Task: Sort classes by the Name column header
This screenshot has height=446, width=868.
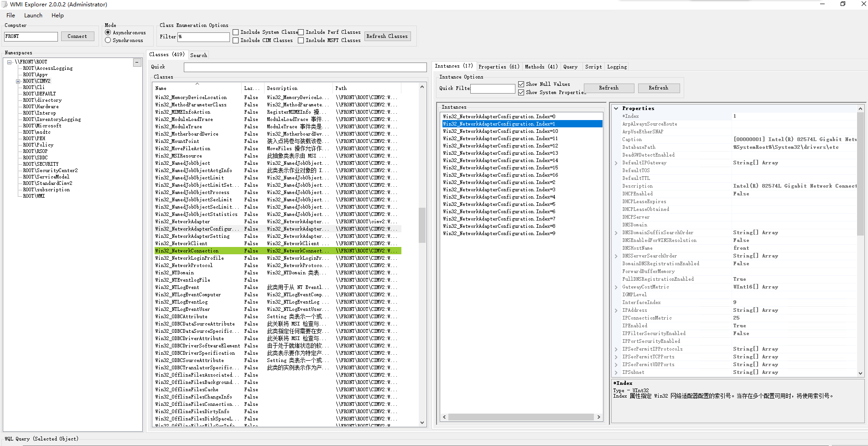Action: click(x=197, y=88)
